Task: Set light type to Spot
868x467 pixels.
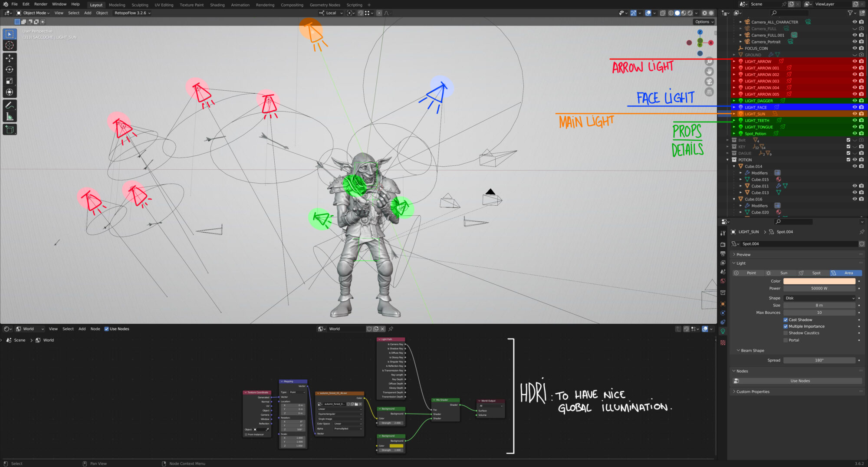Action: 812,273
